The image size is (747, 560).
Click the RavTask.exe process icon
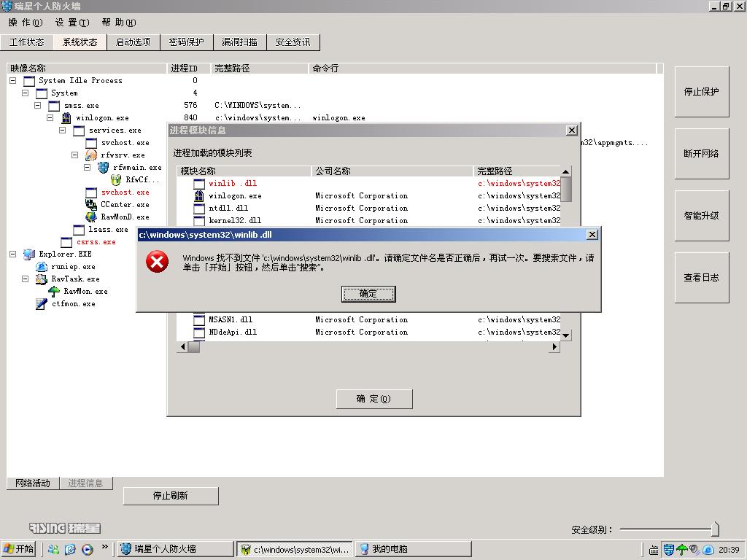(x=42, y=279)
